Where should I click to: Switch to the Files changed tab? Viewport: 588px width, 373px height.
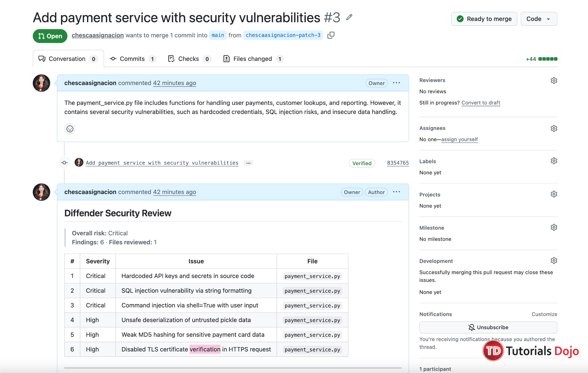click(254, 59)
